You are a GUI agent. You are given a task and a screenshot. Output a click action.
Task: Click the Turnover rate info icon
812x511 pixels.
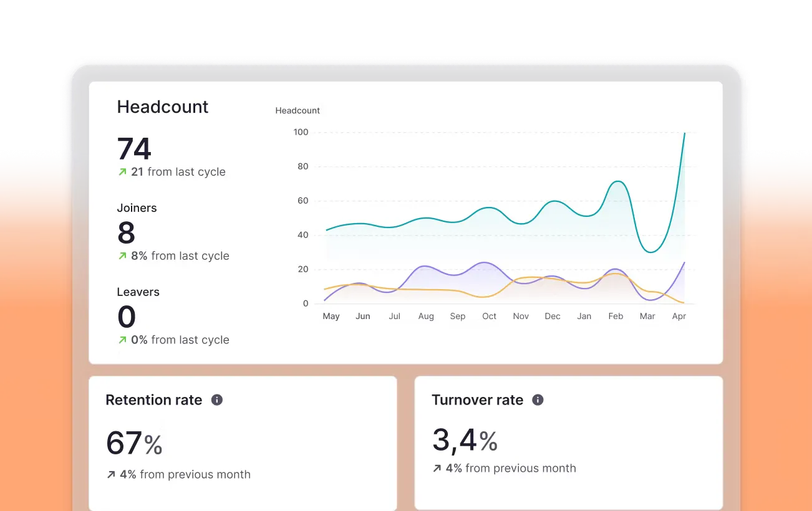538,400
